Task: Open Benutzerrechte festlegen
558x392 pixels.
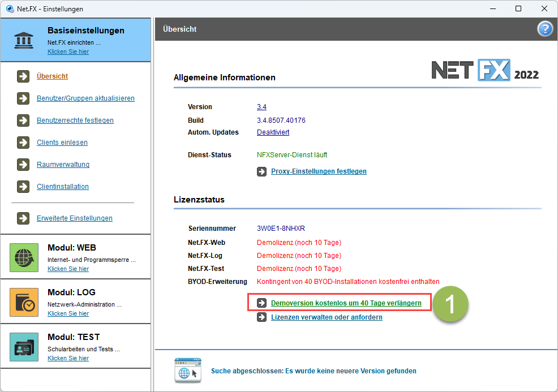Action: coord(75,120)
